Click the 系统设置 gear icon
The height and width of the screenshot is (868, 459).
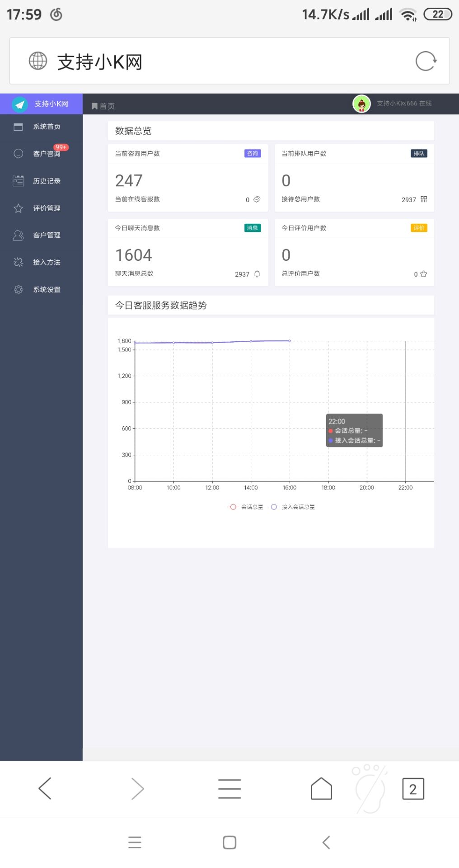18,289
